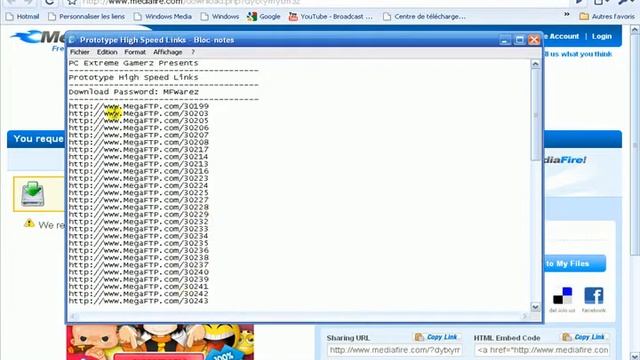Click the Notepad horizontal scroll right arrow
Image resolution: width=640 pixels, height=360 pixels.
coord(525,316)
